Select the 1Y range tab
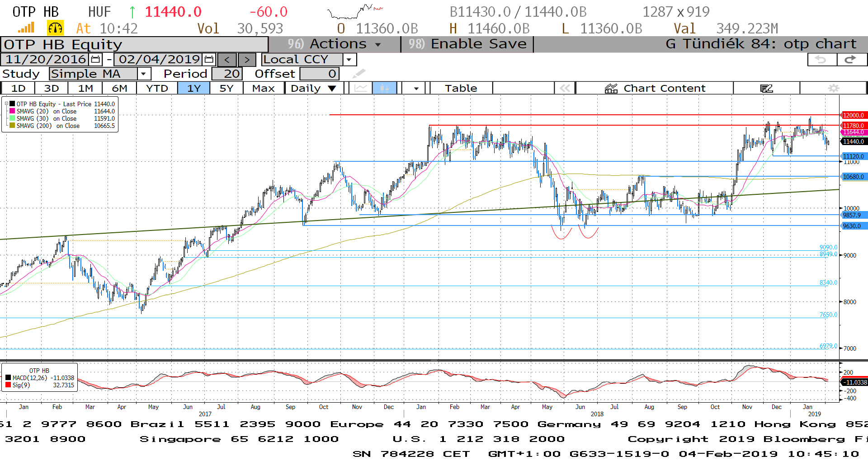 [x=193, y=88]
